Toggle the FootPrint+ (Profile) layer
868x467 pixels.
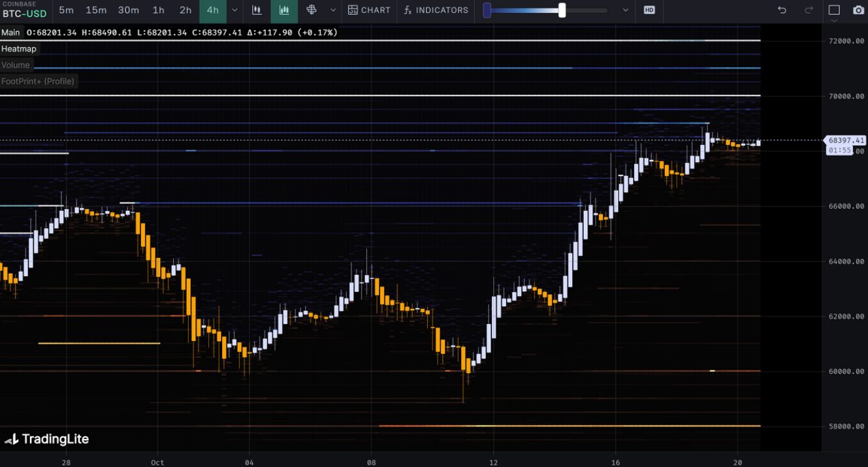coord(38,82)
